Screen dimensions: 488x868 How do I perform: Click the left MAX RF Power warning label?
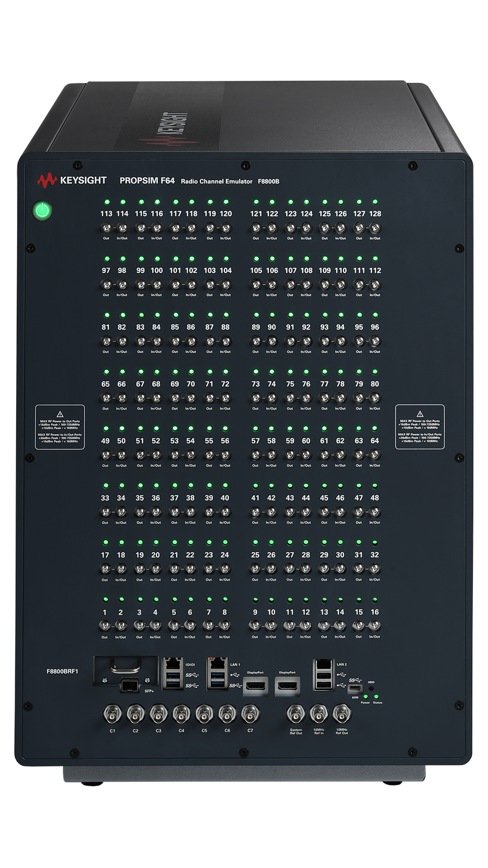pos(60,427)
